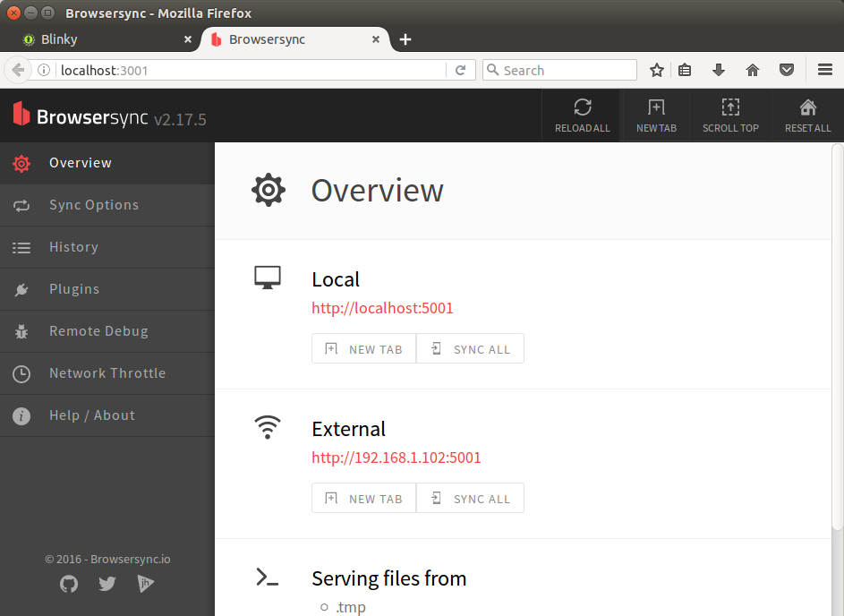Click the Firefox Search field

(559, 70)
